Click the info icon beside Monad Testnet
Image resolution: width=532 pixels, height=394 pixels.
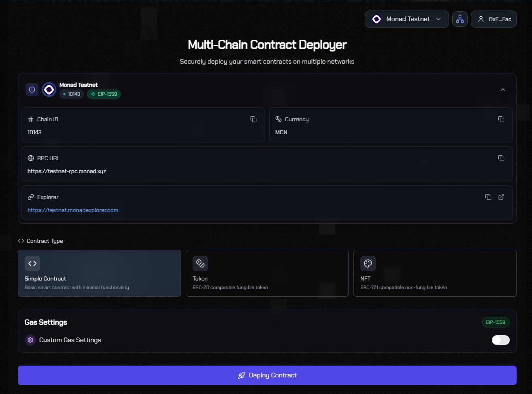(32, 90)
